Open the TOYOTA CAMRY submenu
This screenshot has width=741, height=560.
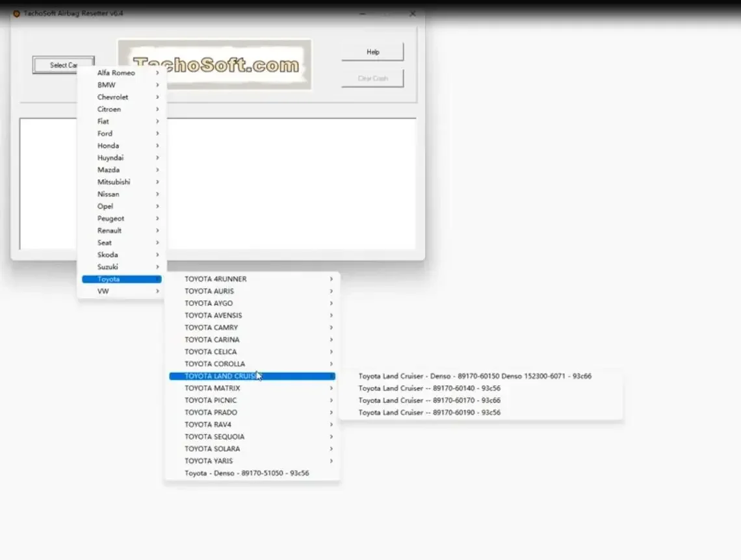click(252, 327)
